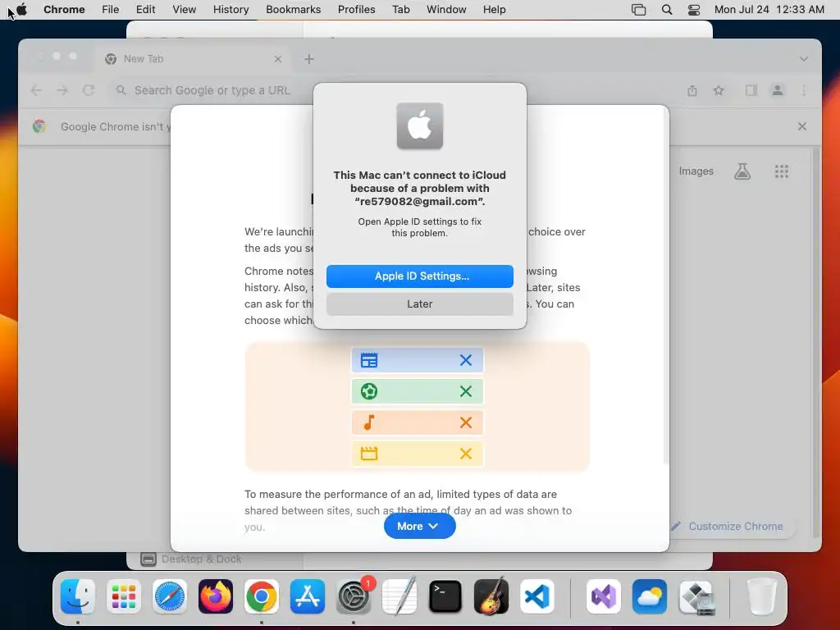Open the View menu
The height and width of the screenshot is (630, 840).
click(185, 9)
